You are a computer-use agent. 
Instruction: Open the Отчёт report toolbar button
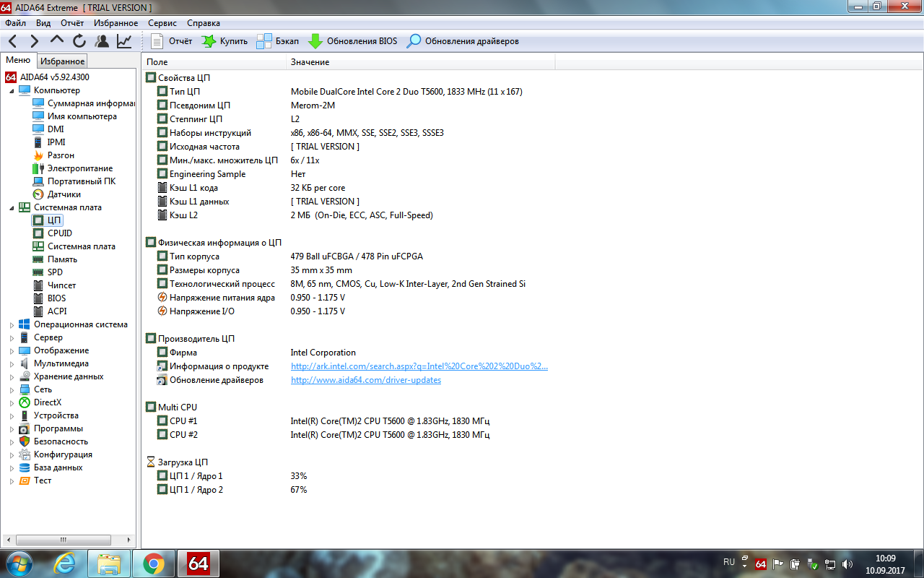(171, 41)
